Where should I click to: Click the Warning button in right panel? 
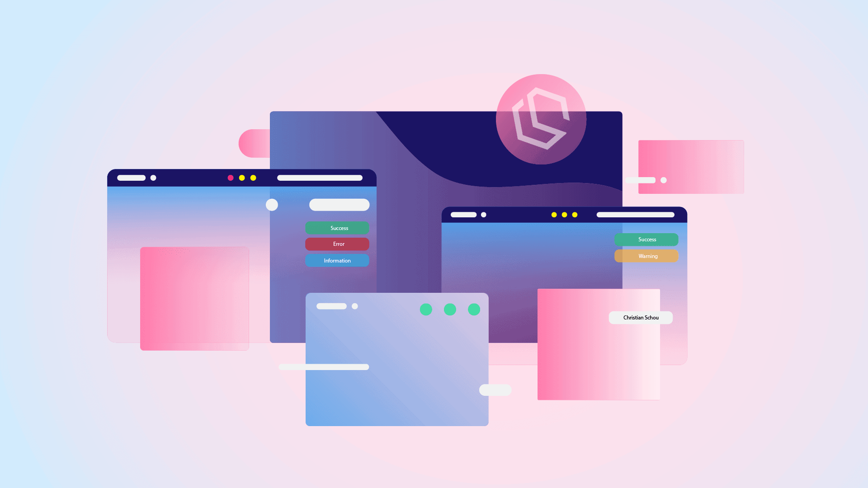click(647, 256)
